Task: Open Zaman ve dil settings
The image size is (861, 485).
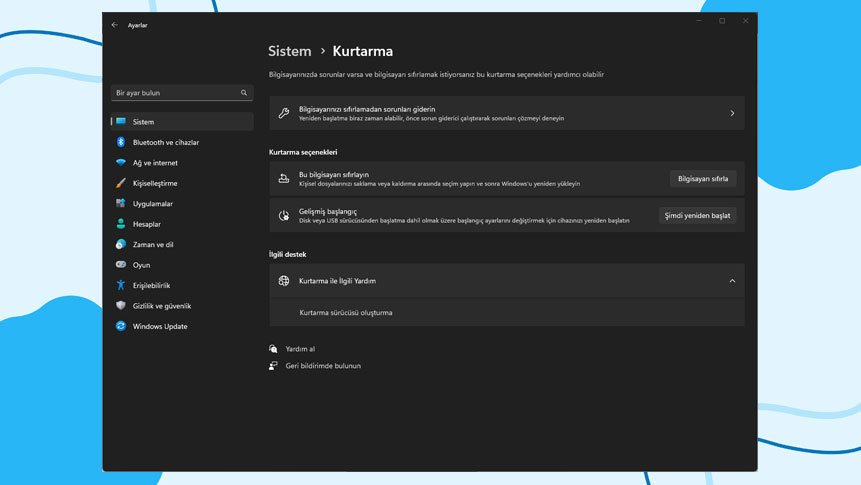Action: (153, 244)
